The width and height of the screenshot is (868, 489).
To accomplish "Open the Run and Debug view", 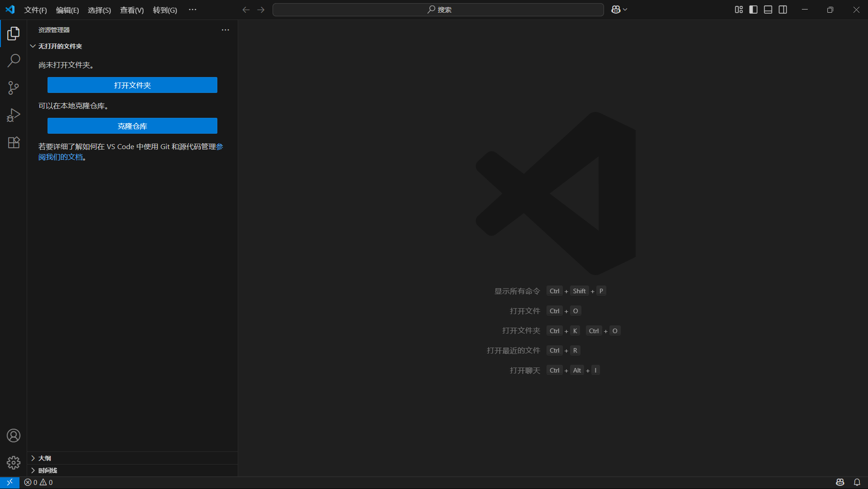I will (x=14, y=115).
